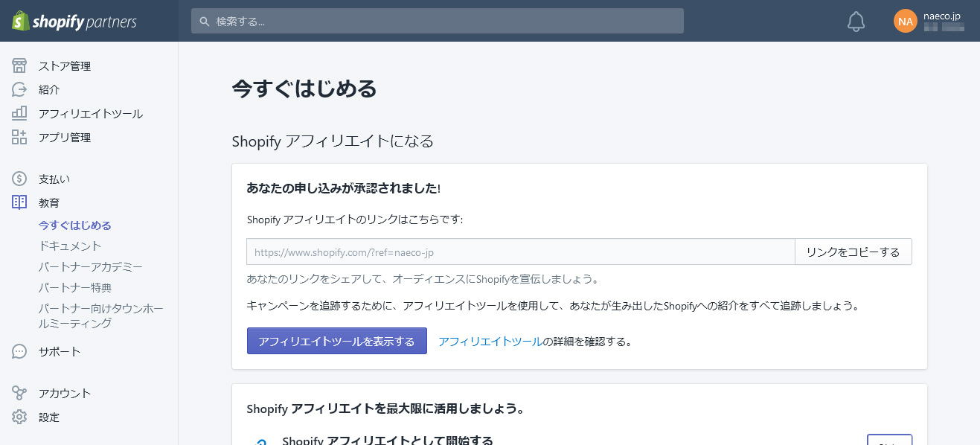Click the アプリ管理 apps grid icon
Screen dimensions: 980x445
(19, 137)
